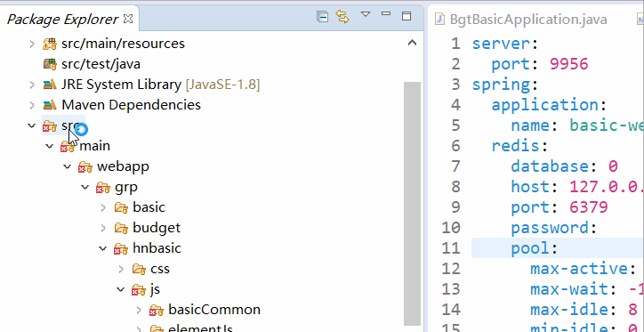
Task: Select the Maven Dependencies label
Action: [131, 105]
